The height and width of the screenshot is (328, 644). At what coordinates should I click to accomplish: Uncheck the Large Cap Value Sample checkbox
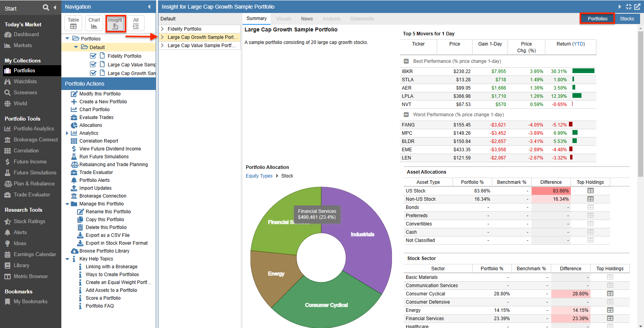93,65
